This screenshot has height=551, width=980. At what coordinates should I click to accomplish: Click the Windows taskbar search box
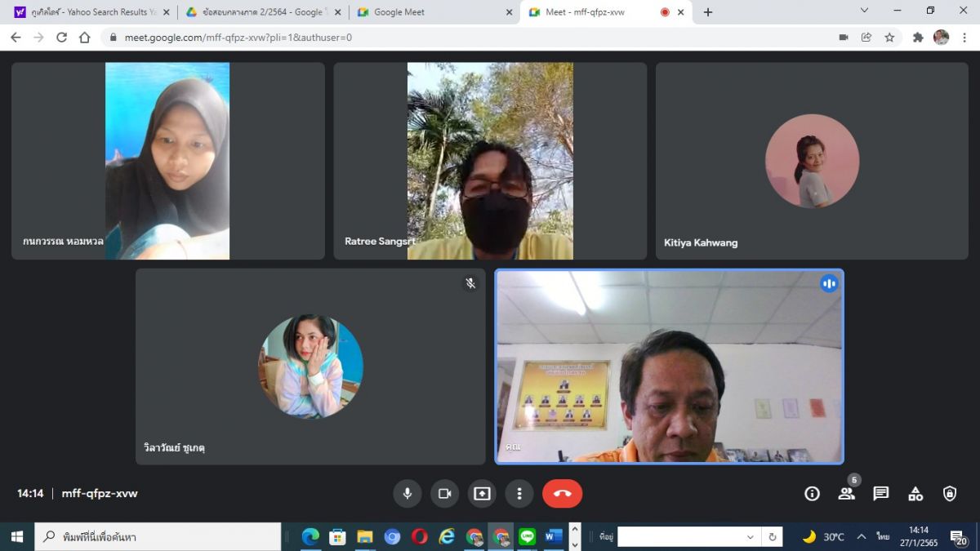click(x=159, y=536)
